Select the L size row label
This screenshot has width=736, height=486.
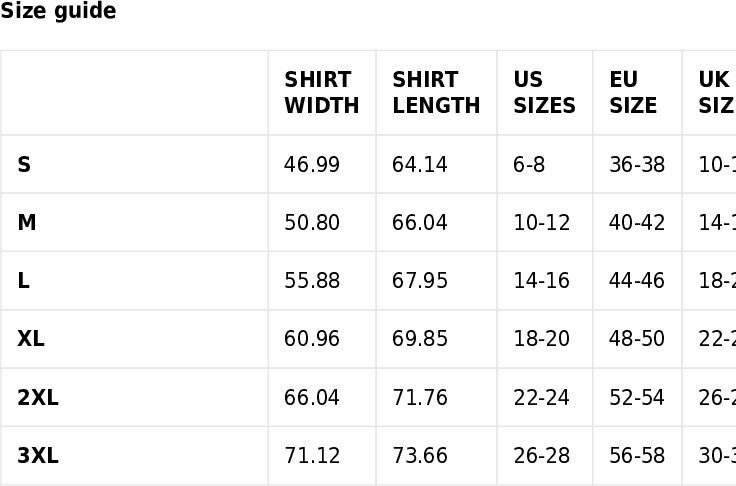point(23,281)
